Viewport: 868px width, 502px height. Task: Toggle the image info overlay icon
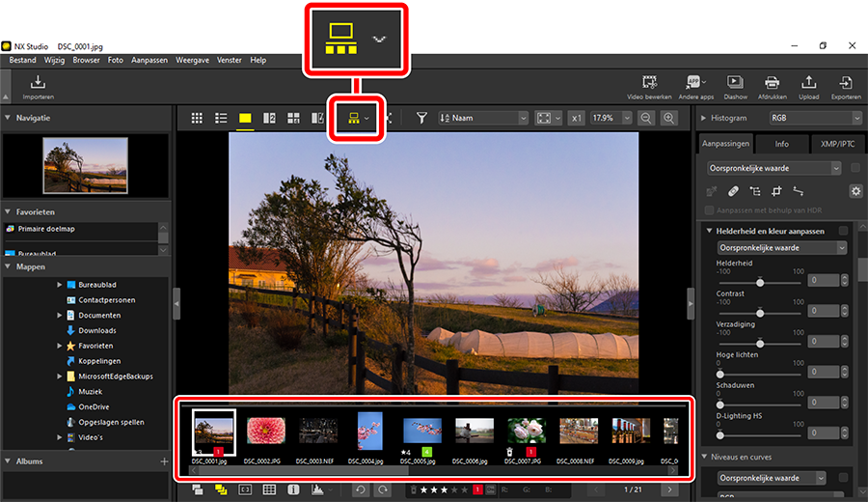(x=293, y=489)
